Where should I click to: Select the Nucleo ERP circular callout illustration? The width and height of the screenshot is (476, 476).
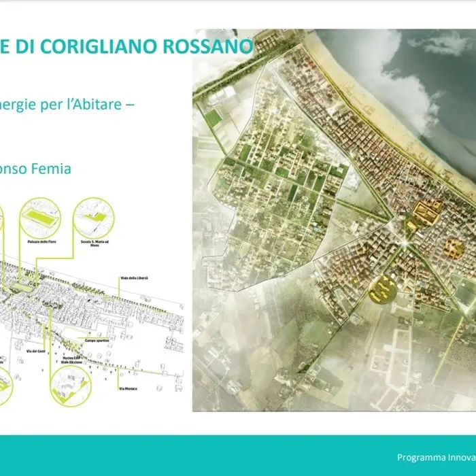click(71, 386)
